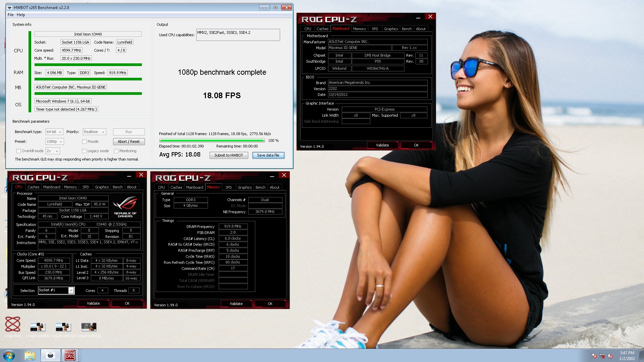Open the Preset 1080p dropdown
Viewport: 644px width, 362px height.
click(x=55, y=141)
